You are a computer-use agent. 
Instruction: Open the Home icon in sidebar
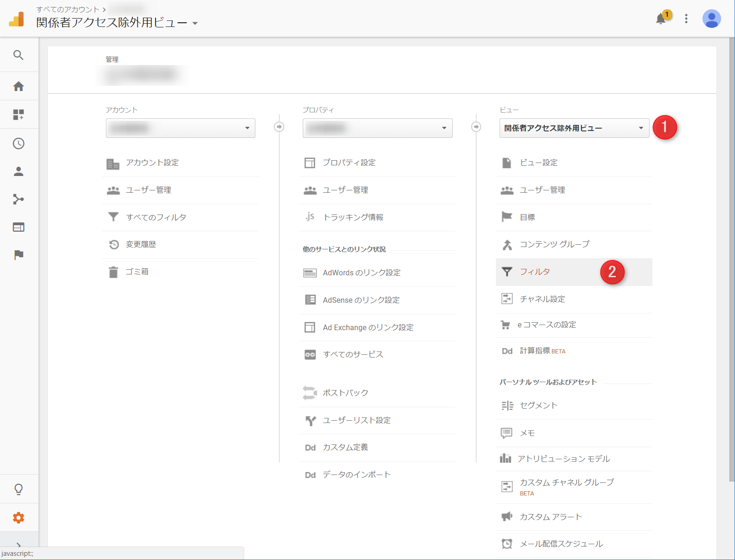click(x=19, y=86)
